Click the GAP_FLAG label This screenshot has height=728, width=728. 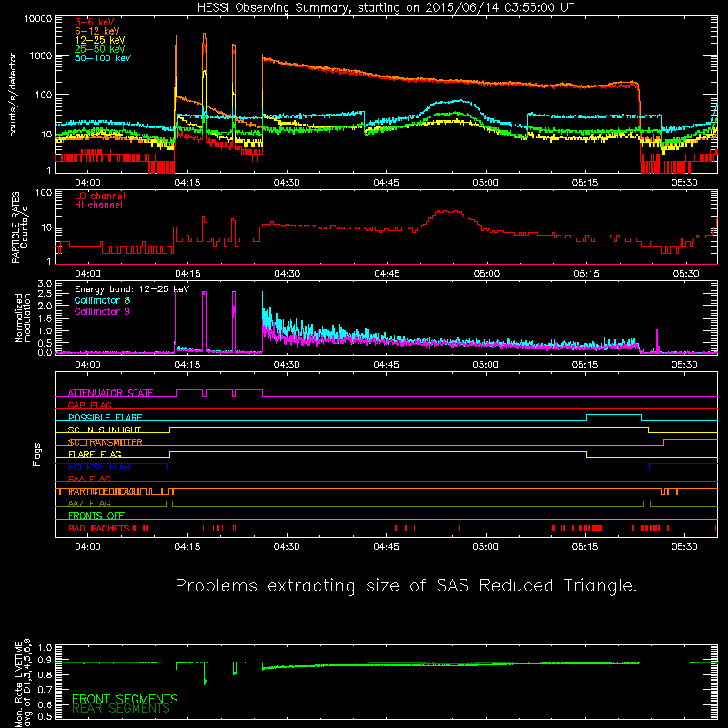tap(89, 405)
